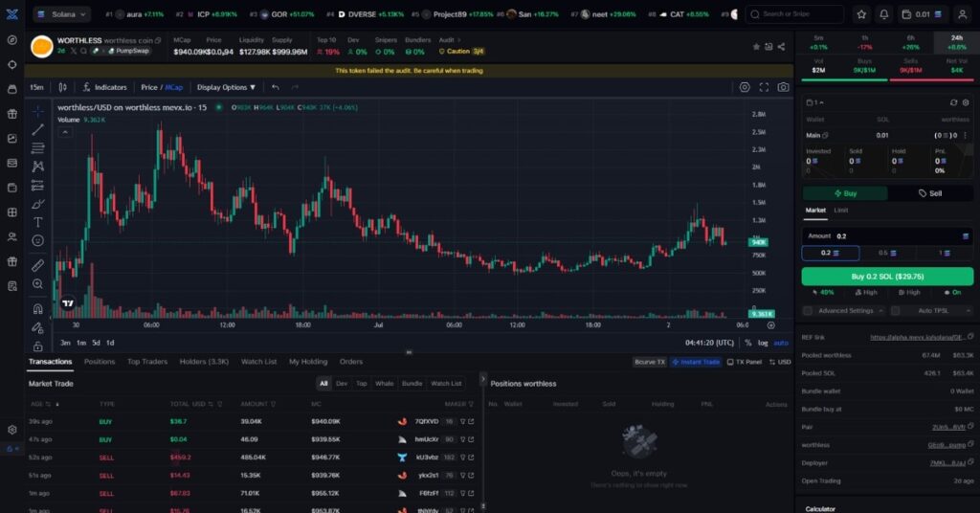This screenshot has height=513, width=980.
Task: Toggle Bourve TX option
Action: click(650, 362)
